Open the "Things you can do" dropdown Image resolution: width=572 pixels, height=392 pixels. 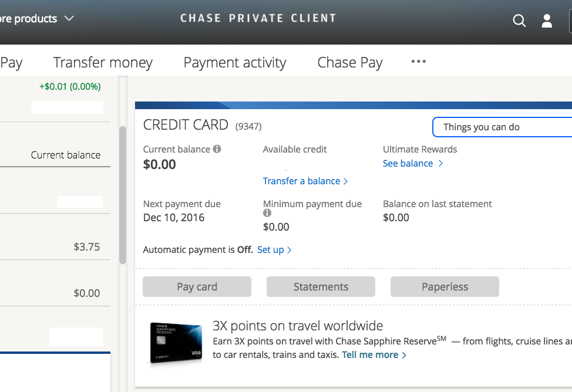[x=506, y=127]
